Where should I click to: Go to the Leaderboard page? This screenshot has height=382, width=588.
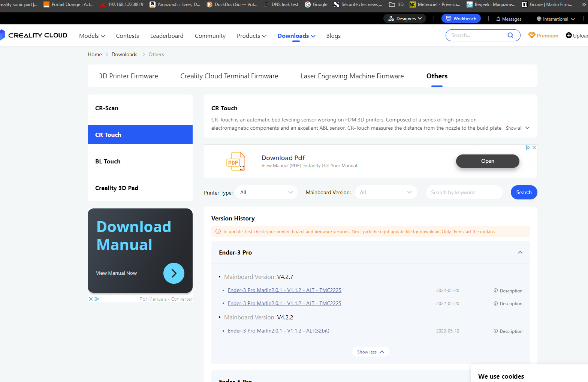167,36
